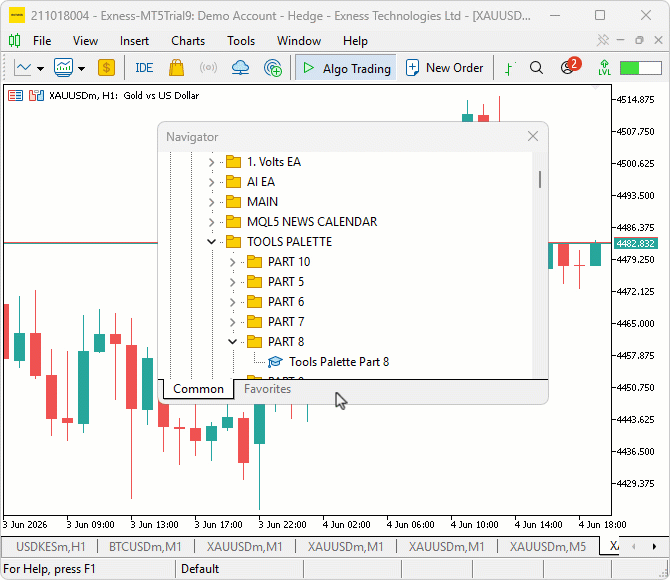Open the VPS cloud icon
Viewport: 670px width, 580px height.
(240, 68)
